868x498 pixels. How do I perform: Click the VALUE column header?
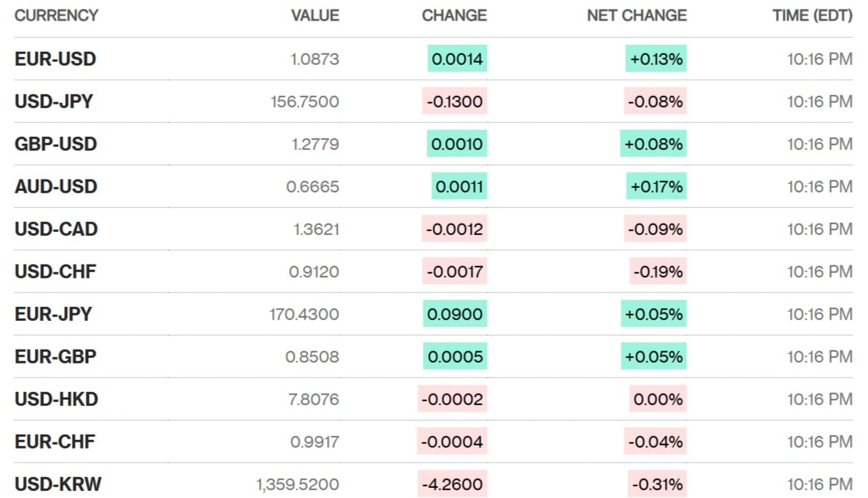tap(315, 15)
